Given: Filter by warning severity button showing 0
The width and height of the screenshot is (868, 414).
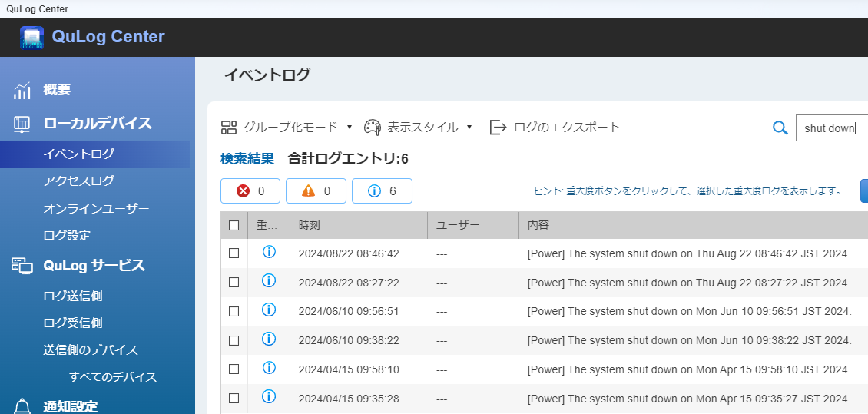Looking at the screenshot, I should point(316,191).
